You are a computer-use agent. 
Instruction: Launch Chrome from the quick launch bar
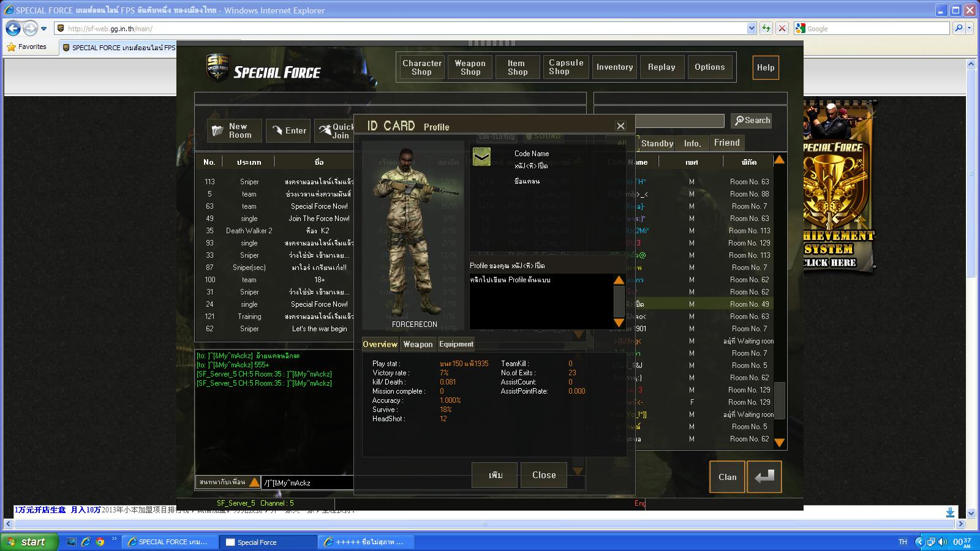(100, 542)
